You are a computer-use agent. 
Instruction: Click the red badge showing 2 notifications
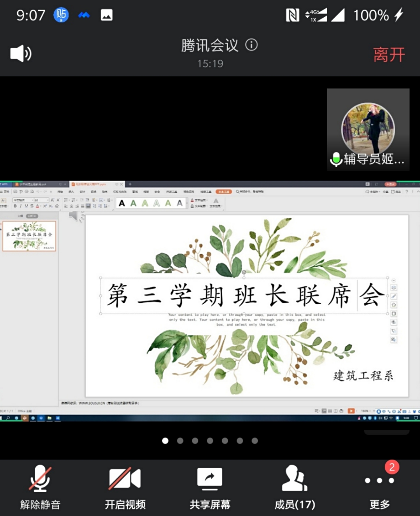392,467
